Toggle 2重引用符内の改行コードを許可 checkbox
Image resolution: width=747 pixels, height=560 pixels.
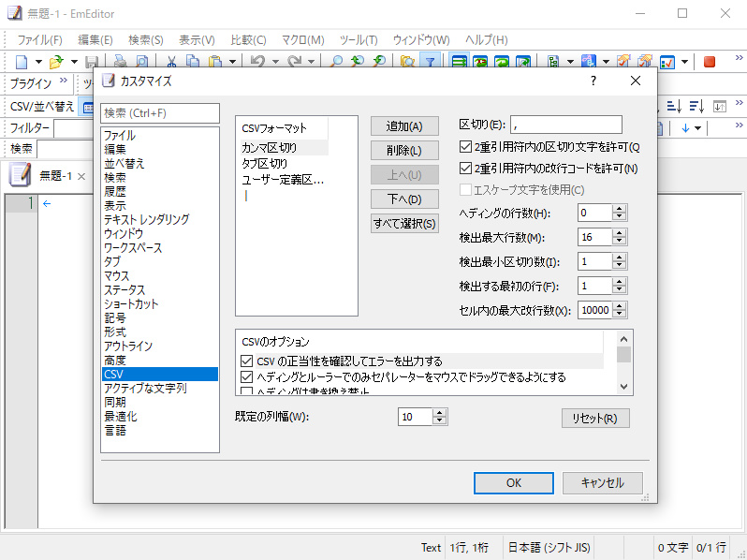(465, 169)
